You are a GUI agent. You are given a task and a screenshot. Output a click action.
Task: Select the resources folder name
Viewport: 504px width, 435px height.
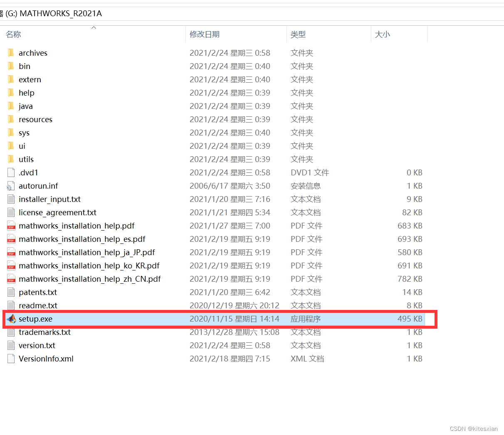click(35, 119)
